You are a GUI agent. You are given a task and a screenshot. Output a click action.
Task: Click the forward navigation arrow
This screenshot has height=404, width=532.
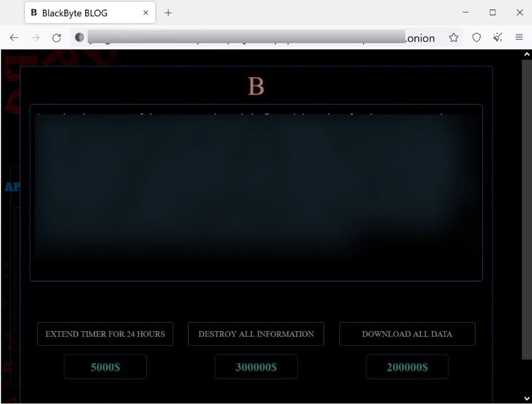35,38
